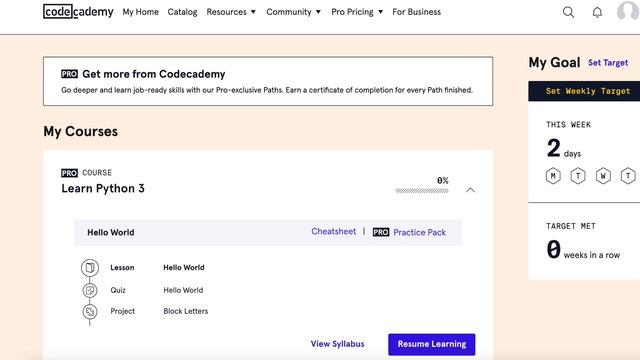Click the Codecademy logo

78,11
